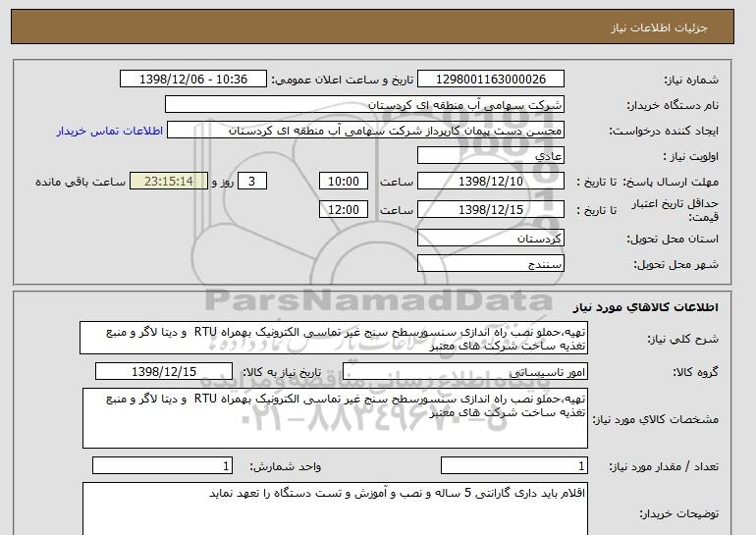Click the remaining days field showing 3
The width and height of the screenshot is (756, 535).
(x=251, y=182)
